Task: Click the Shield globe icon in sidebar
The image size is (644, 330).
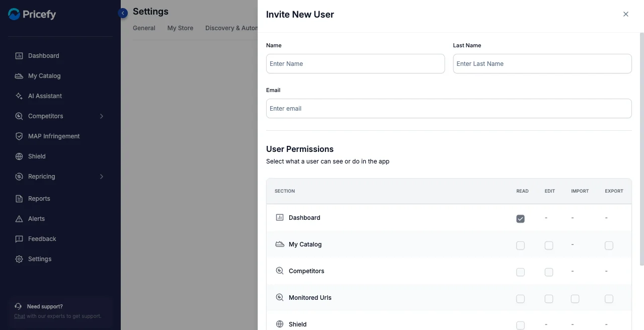Action: tap(19, 156)
